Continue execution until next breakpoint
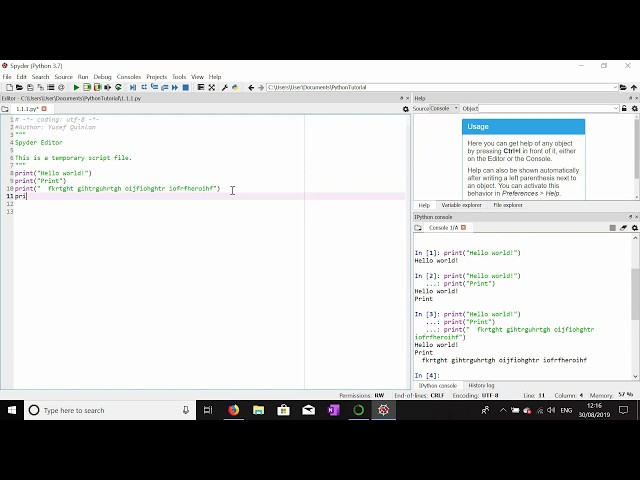 [x=175, y=87]
